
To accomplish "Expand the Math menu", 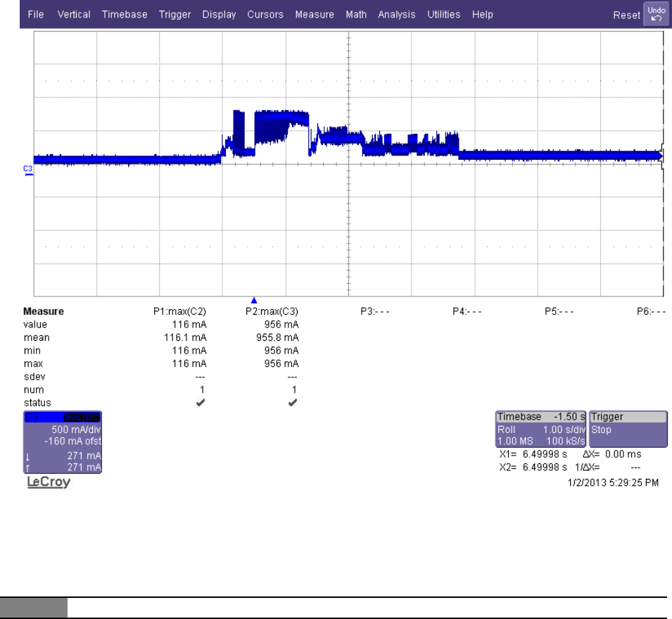I will tap(356, 14).
